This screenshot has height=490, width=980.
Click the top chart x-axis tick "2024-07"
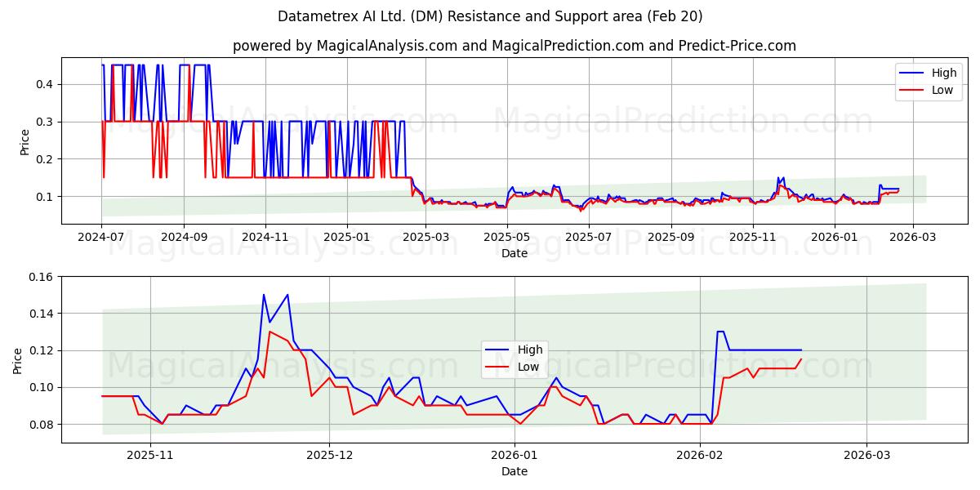(x=101, y=237)
